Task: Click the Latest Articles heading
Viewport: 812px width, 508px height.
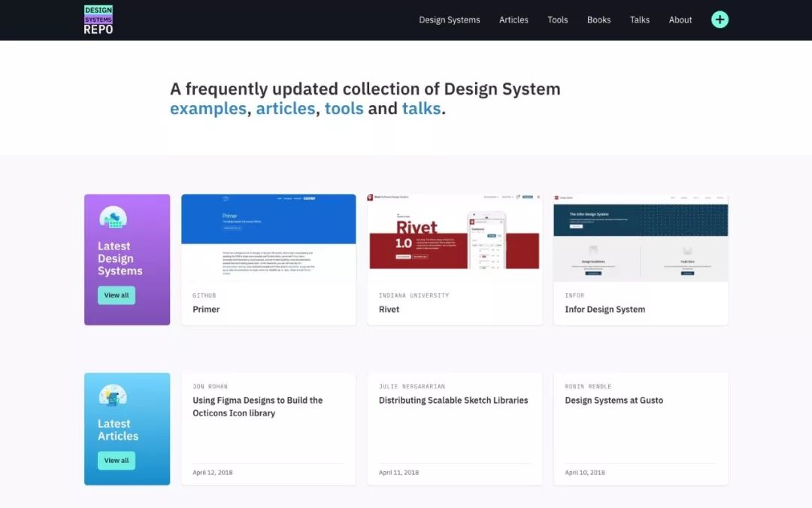Action: [x=118, y=430]
